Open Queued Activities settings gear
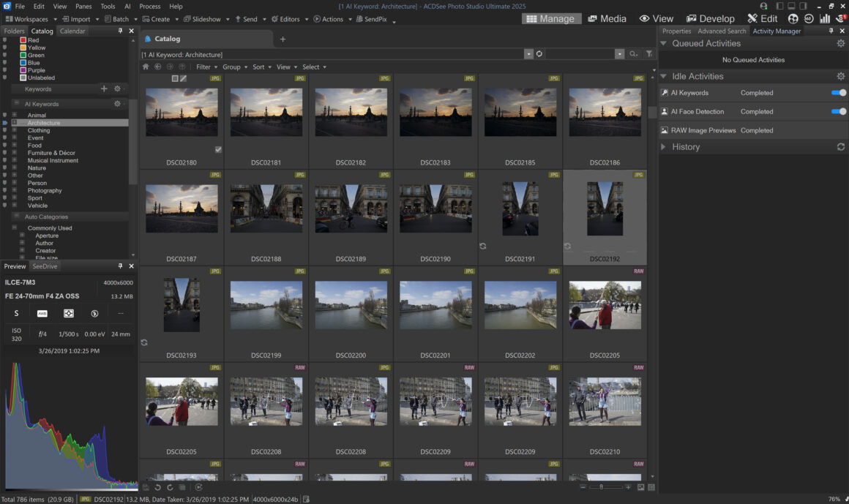849x504 pixels. pyautogui.click(x=841, y=43)
